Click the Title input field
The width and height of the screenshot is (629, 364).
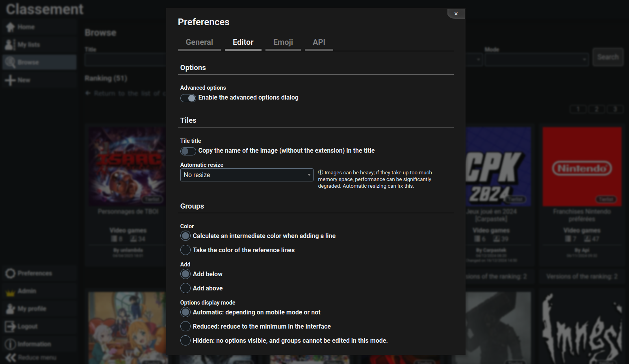(x=125, y=60)
